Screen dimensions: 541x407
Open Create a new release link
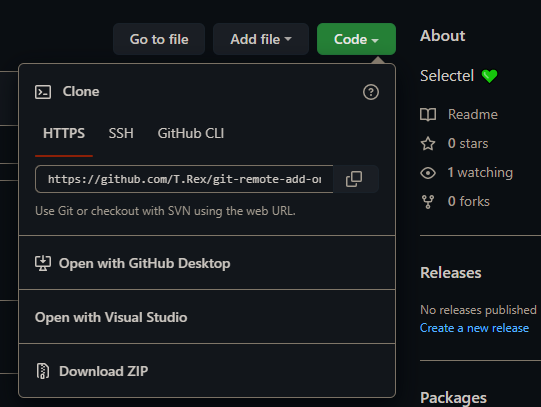pos(474,328)
